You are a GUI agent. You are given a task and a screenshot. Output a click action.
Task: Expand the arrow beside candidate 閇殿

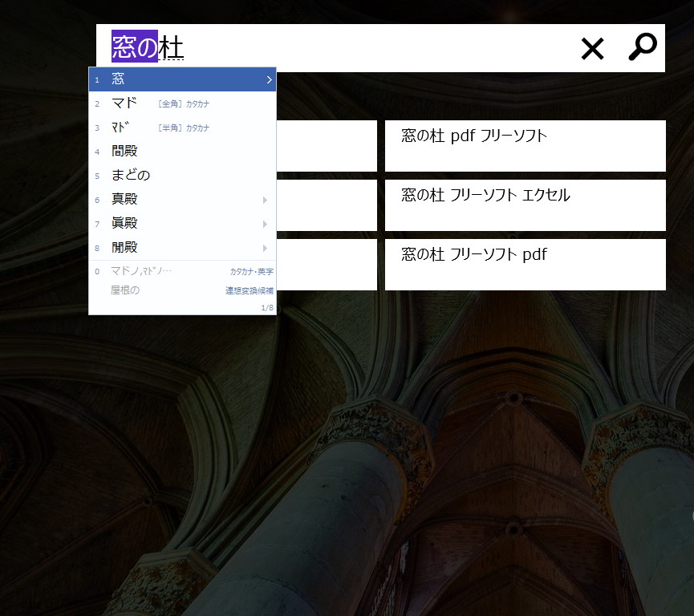pyautogui.click(x=266, y=247)
